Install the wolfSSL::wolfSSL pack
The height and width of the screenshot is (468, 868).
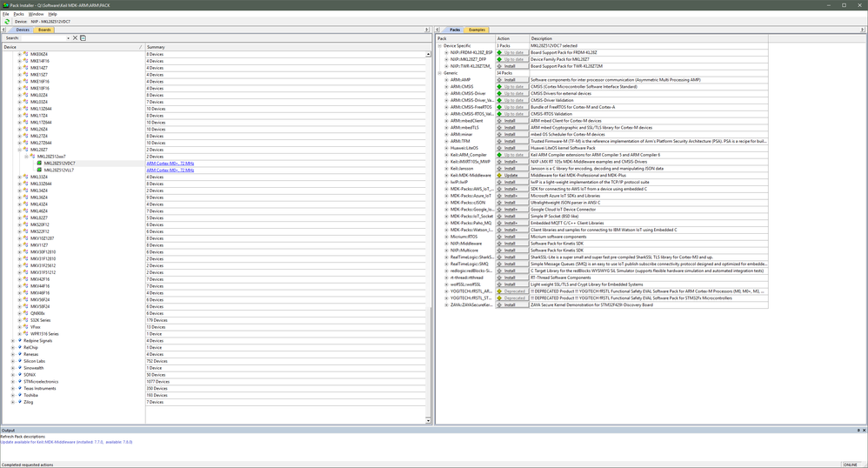tap(512, 284)
